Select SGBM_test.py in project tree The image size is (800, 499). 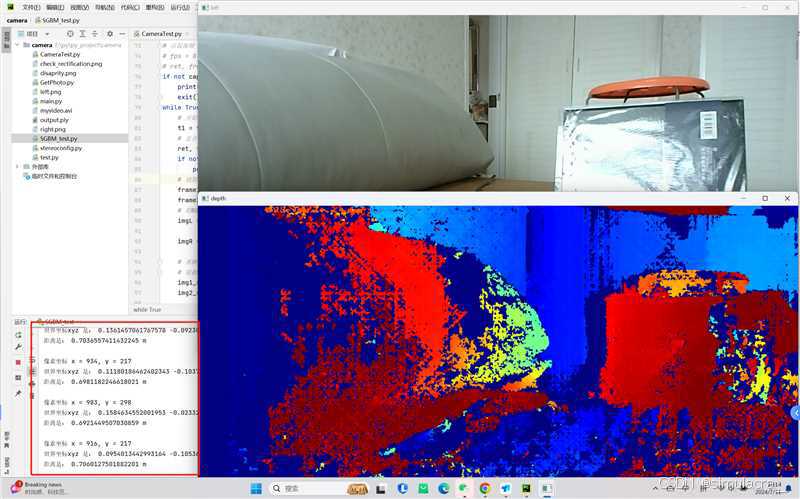click(x=58, y=138)
